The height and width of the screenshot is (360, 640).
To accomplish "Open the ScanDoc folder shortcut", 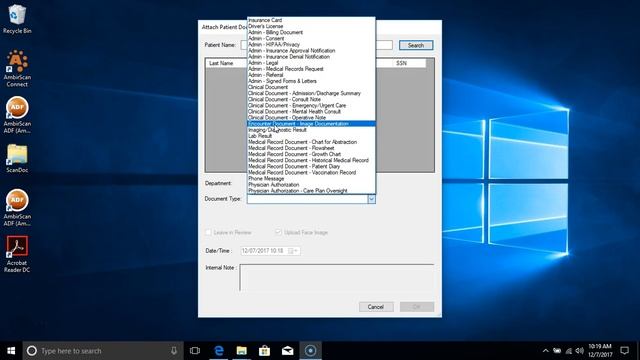I will 17,158.
